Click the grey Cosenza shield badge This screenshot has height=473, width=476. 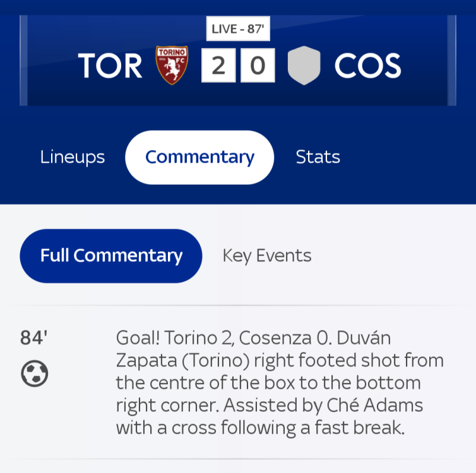[x=304, y=66]
